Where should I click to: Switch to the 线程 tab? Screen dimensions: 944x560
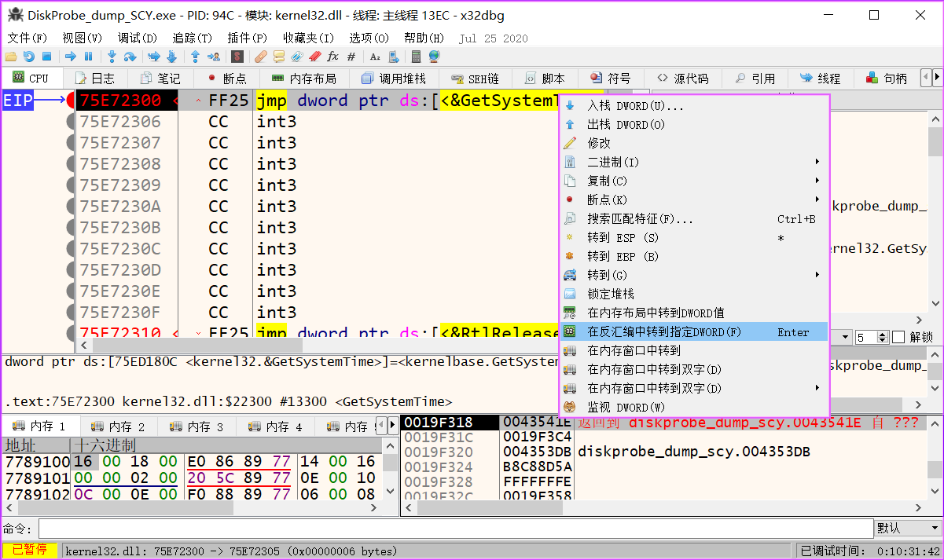tap(820, 79)
